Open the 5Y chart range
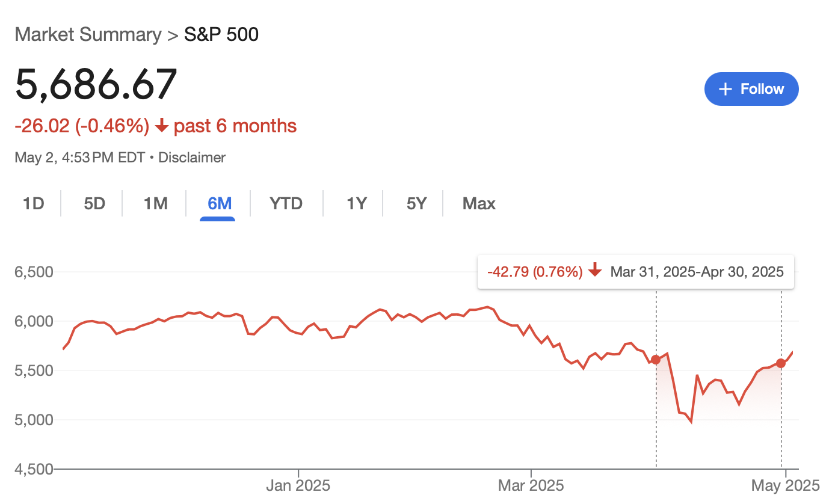Viewport: 835px width, 504px height. 416,203
